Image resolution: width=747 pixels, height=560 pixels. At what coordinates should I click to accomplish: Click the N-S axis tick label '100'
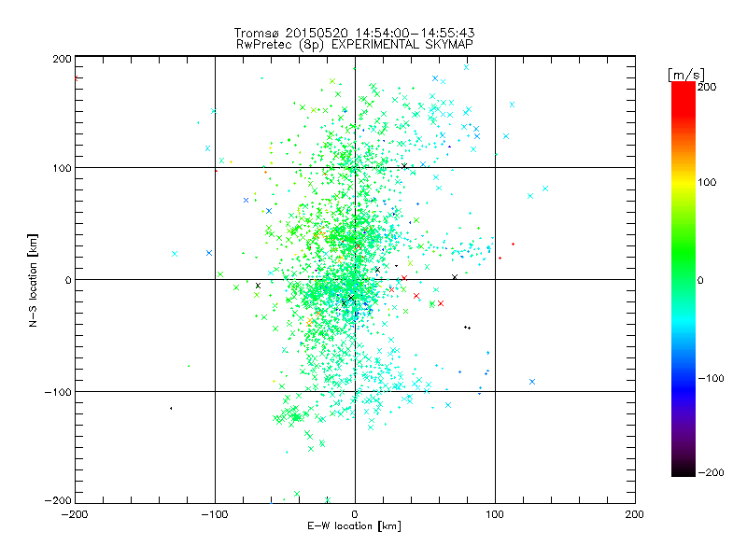pyautogui.click(x=62, y=169)
